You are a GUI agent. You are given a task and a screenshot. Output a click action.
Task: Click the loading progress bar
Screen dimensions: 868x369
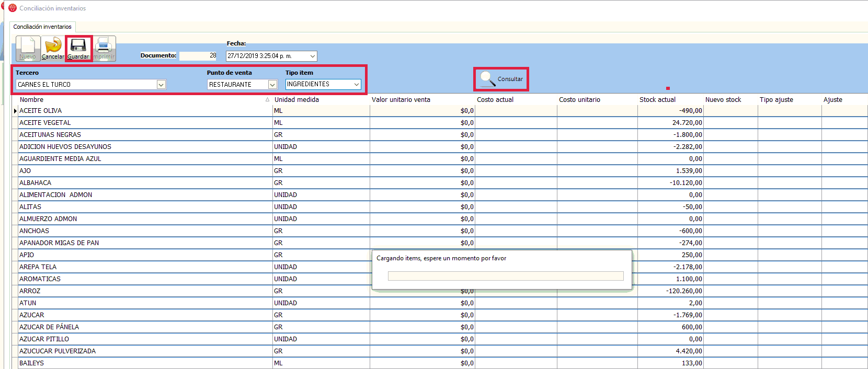click(505, 276)
